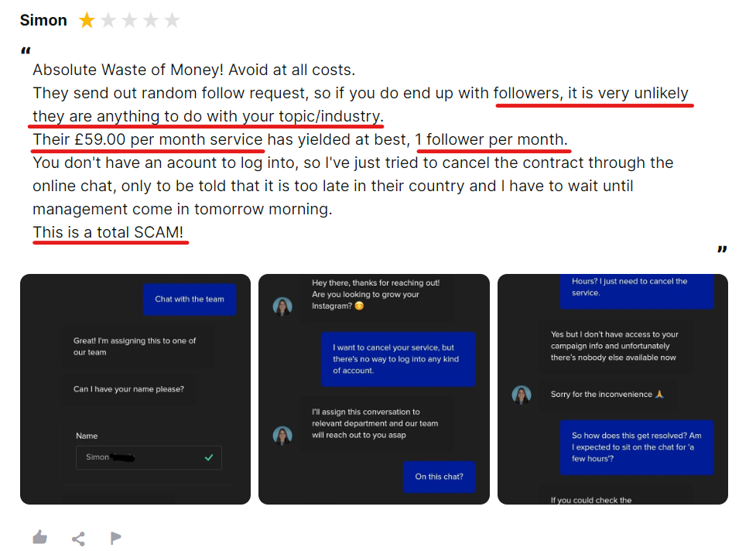Click the second empty rating star
Image resolution: width=756 pixels, height=551 pixels.
click(108, 20)
